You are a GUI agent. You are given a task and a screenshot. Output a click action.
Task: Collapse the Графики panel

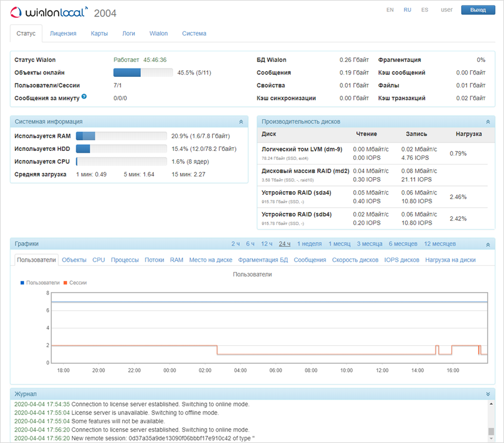tap(487, 244)
